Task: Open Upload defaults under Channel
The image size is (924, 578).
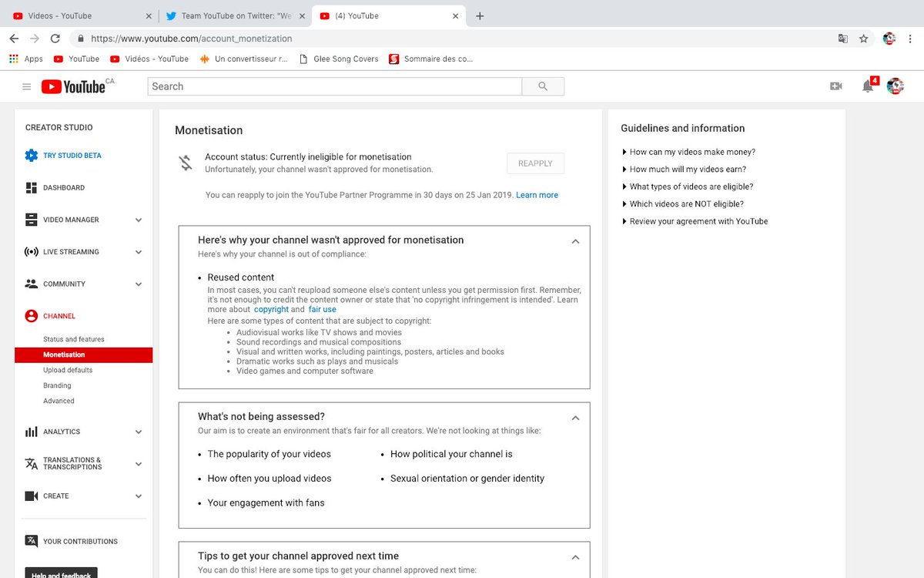Action: point(68,370)
